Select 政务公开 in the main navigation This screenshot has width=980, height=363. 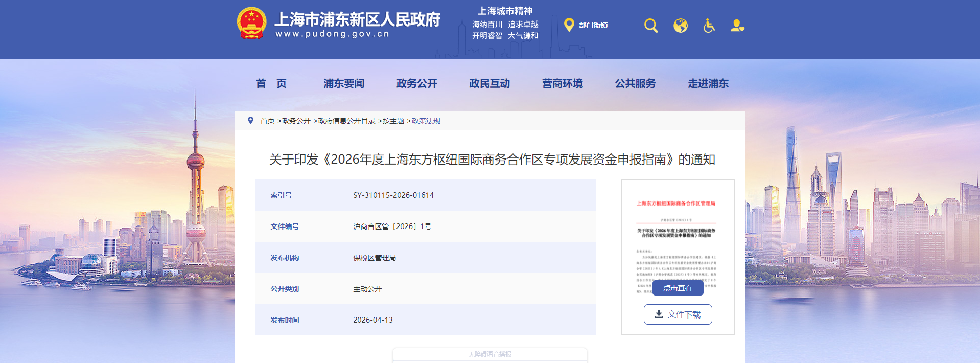point(417,83)
